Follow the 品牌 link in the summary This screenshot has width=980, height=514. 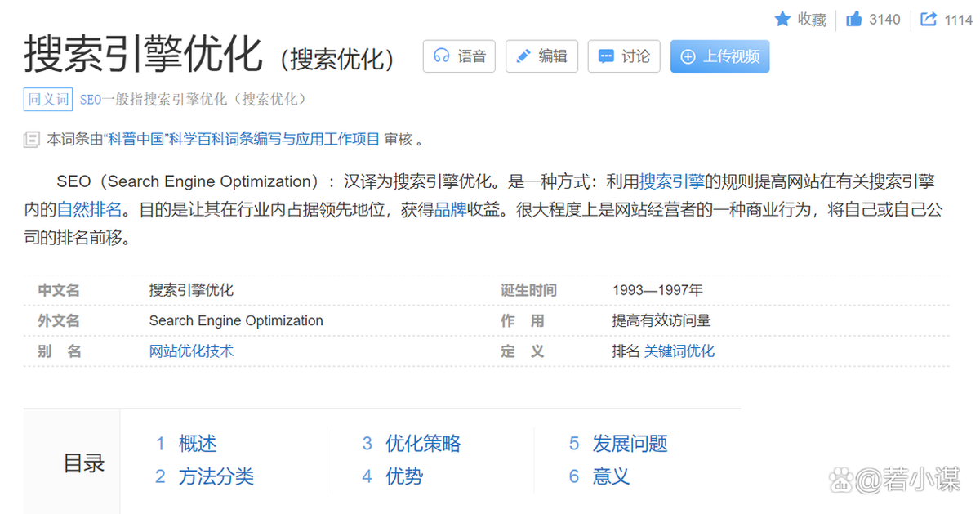[x=450, y=210]
